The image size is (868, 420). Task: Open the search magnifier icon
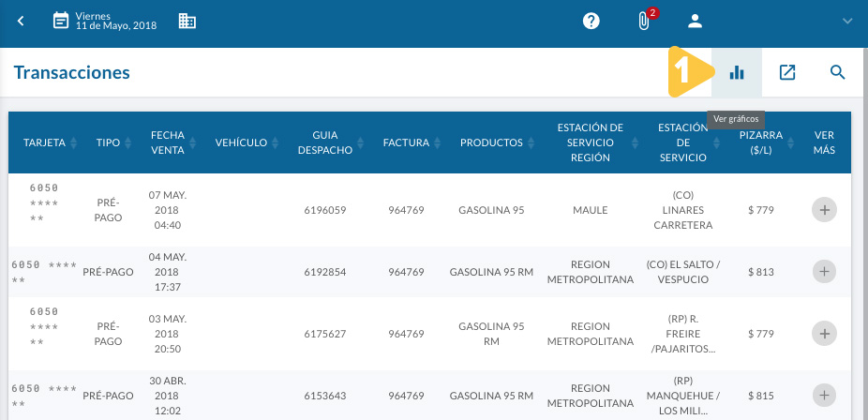838,72
